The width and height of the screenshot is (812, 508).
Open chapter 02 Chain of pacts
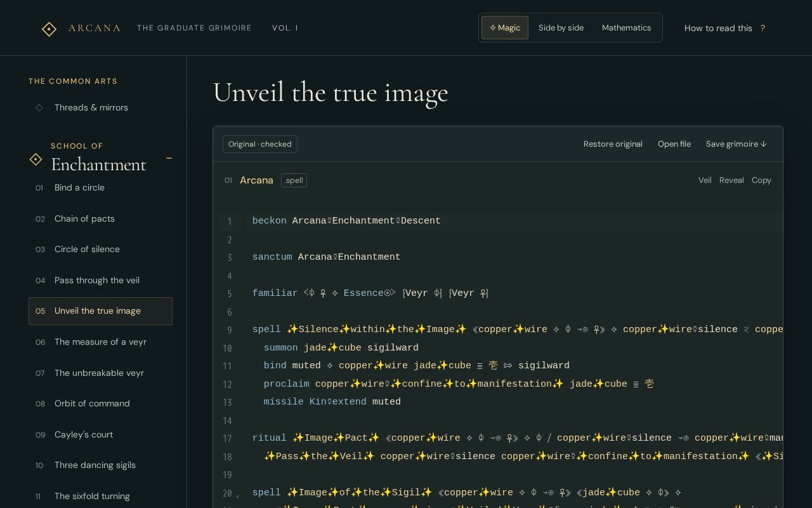click(x=100, y=218)
